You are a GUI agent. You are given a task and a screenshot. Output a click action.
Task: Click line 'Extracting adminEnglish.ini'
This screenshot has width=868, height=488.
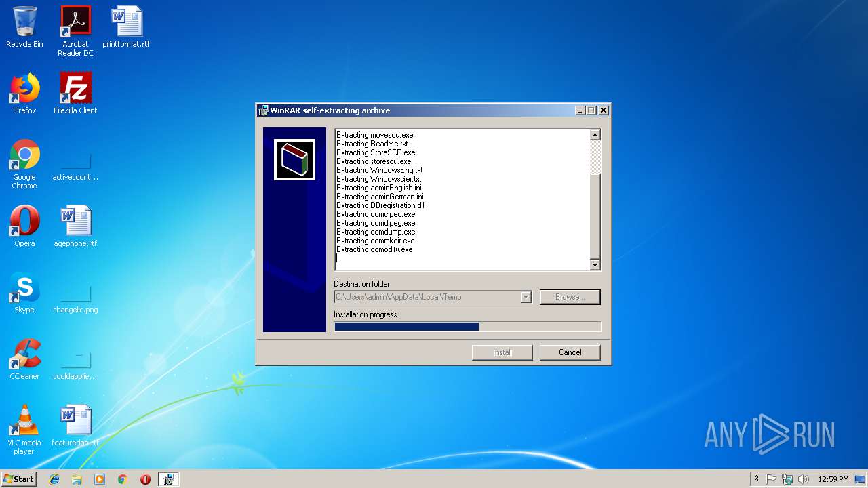(379, 188)
